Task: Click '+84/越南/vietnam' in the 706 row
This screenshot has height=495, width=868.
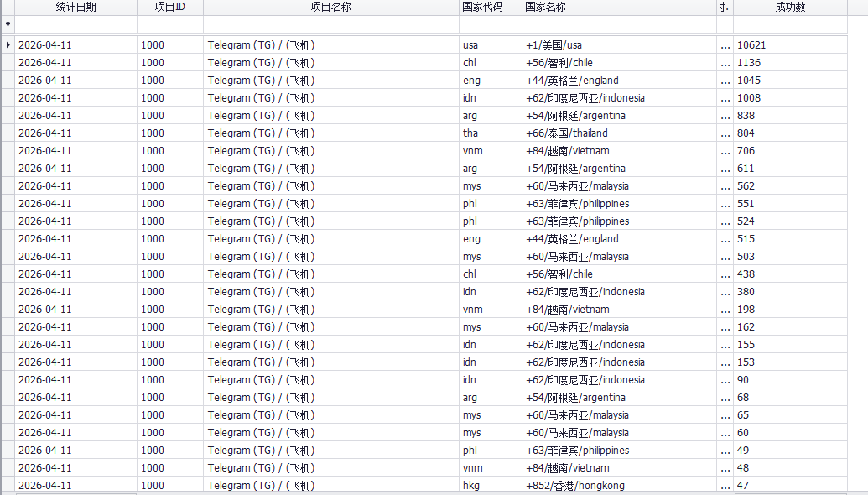Action: pos(620,151)
